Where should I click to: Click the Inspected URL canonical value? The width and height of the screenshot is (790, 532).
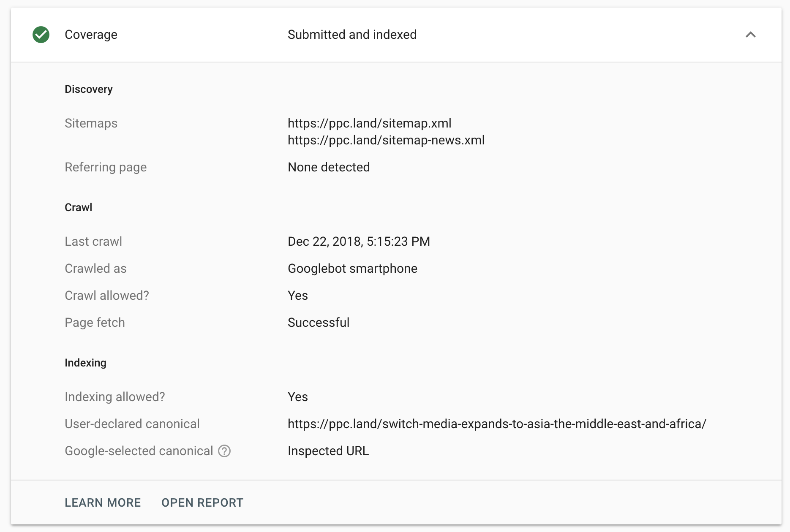tap(328, 451)
